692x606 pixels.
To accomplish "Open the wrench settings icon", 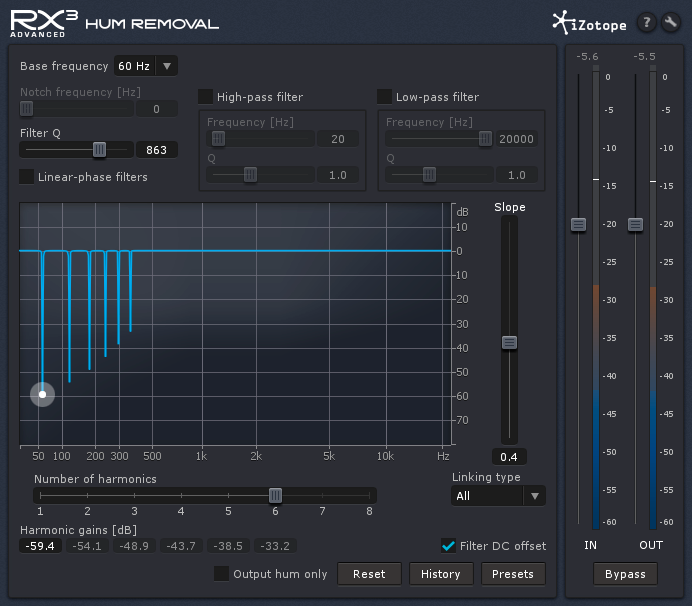I will coord(670,22).
